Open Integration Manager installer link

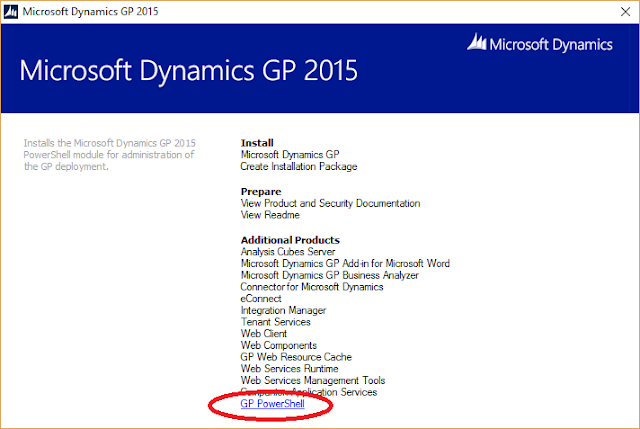283,311
